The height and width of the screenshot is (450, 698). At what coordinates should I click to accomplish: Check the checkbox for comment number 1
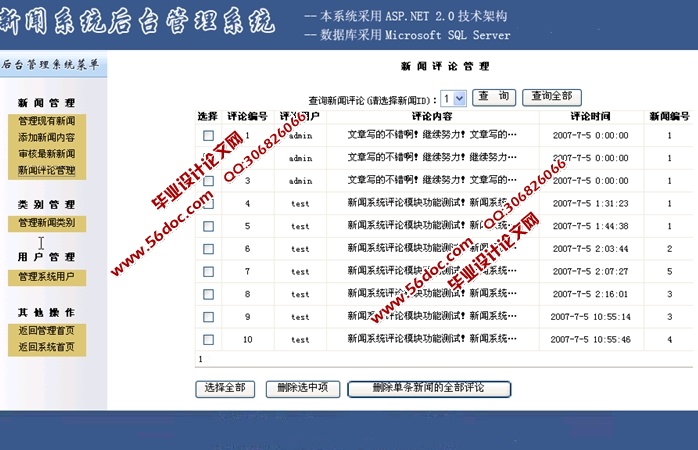click(x=208, y=135)
